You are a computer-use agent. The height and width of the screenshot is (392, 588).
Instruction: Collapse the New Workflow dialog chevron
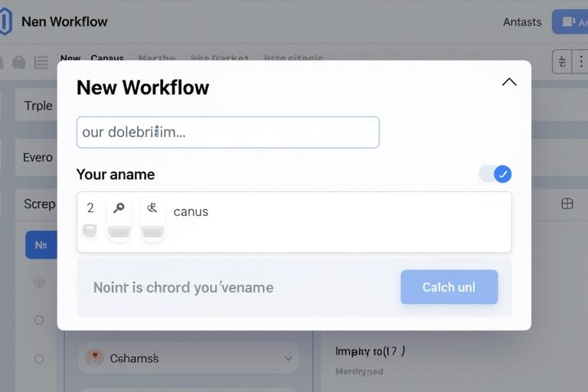click(x=509, y=82)
